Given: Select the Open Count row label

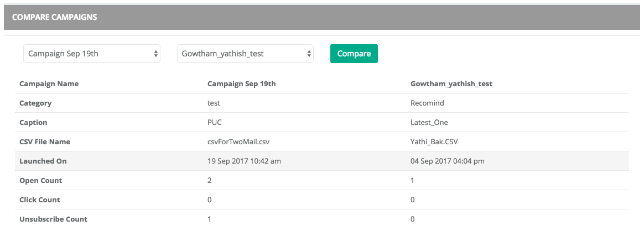Looking at the screenshot, I should (41, 181).
